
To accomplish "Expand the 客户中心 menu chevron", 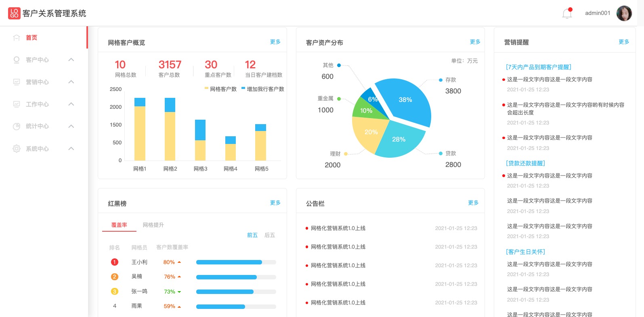I will [x=71, y=60].
